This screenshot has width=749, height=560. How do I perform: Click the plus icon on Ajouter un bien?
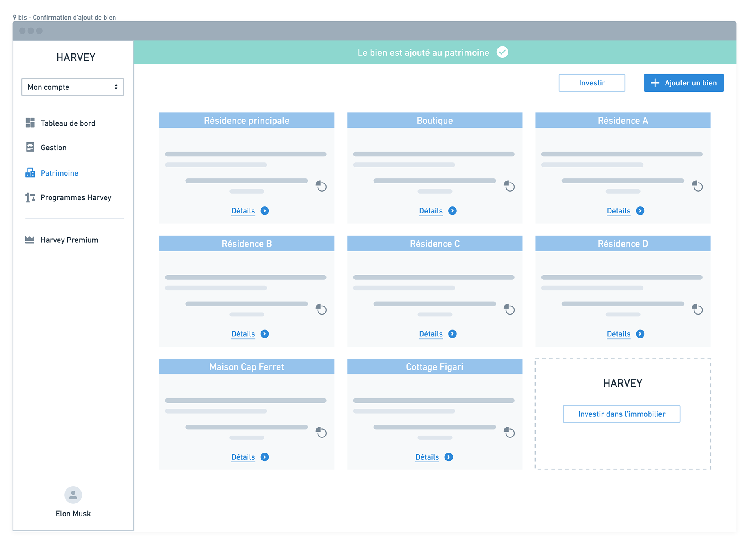coord(655,83)
